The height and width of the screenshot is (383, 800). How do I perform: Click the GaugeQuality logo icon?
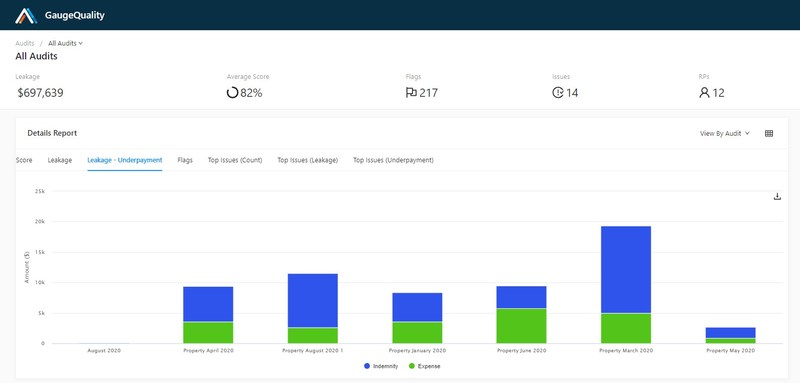[x=26, y=16]
